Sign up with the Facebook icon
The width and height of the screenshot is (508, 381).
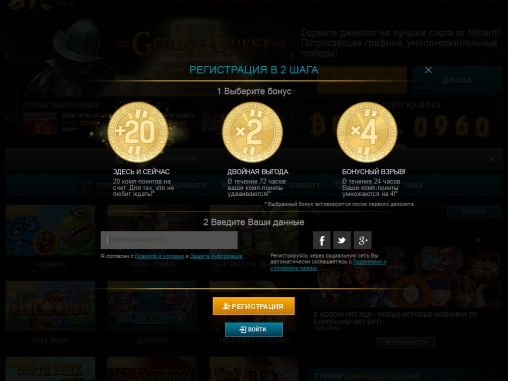pos(321,240)
